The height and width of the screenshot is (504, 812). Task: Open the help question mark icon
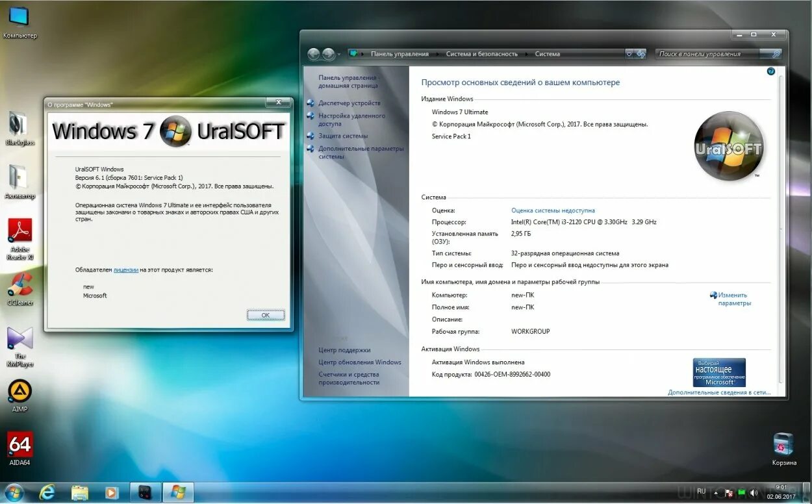pos(771,71)
